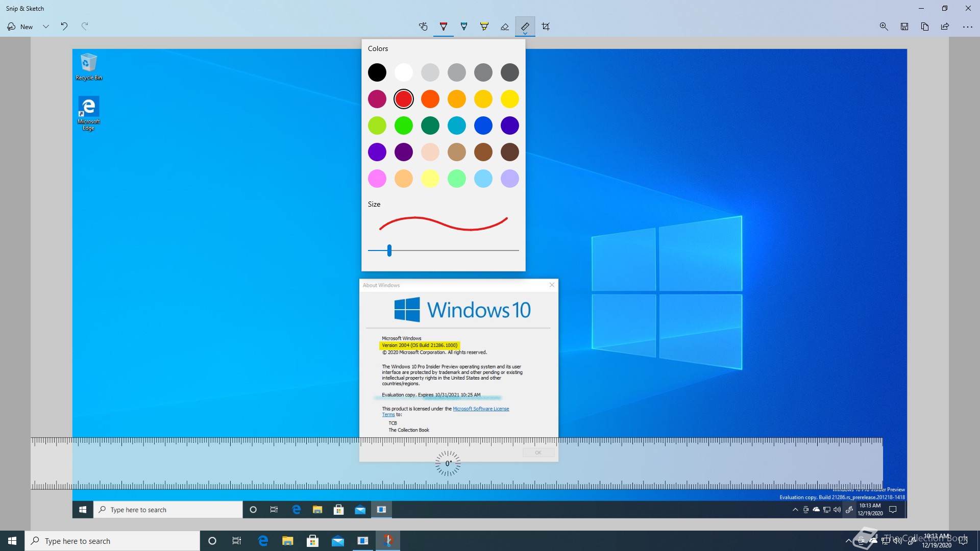Copy the snip to clipboard
This screenshot has height=551, width=980.
(925, 27)
